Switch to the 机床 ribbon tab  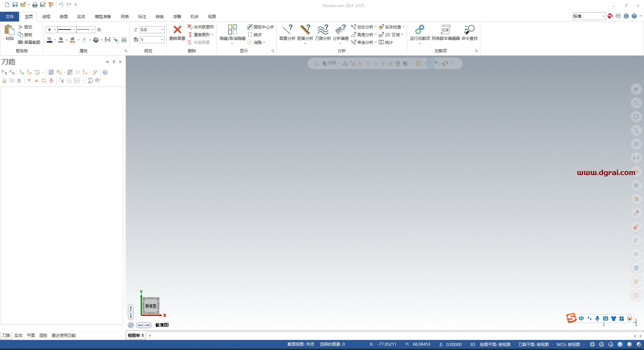click(195, 17)
